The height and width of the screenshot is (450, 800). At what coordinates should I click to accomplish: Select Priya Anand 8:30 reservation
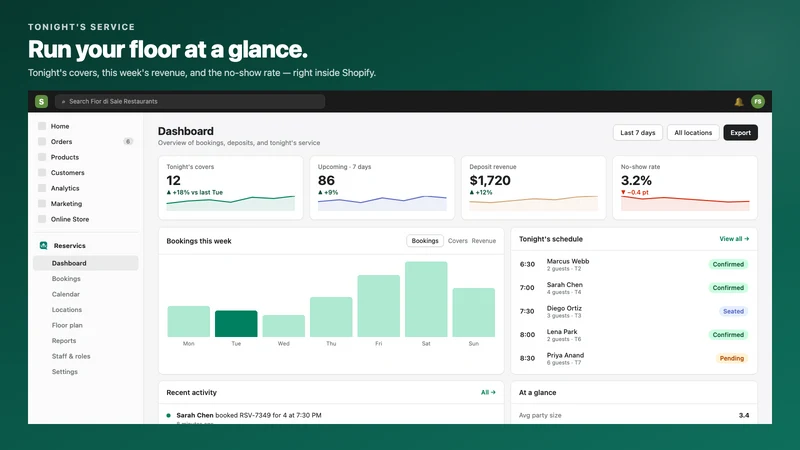(x=634, y=358)
